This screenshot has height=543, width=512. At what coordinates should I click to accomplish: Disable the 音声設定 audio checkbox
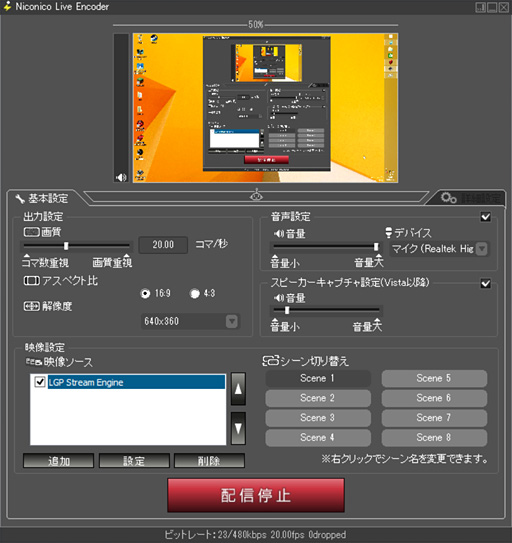(x=485, y=217)
